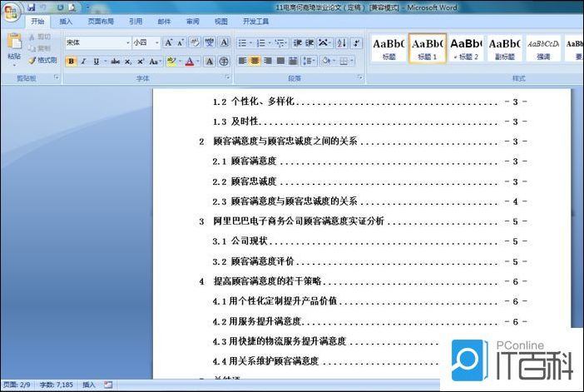Apply yellow text highlight color
584x392 pixels.
coord(171,61)
